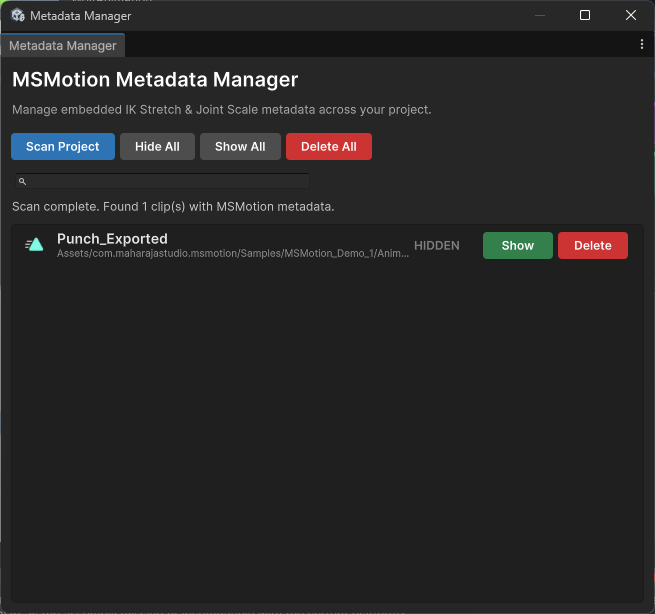Click the magnifier search icon
Viewport: 655px width, 614px height.
click(23, 181)
